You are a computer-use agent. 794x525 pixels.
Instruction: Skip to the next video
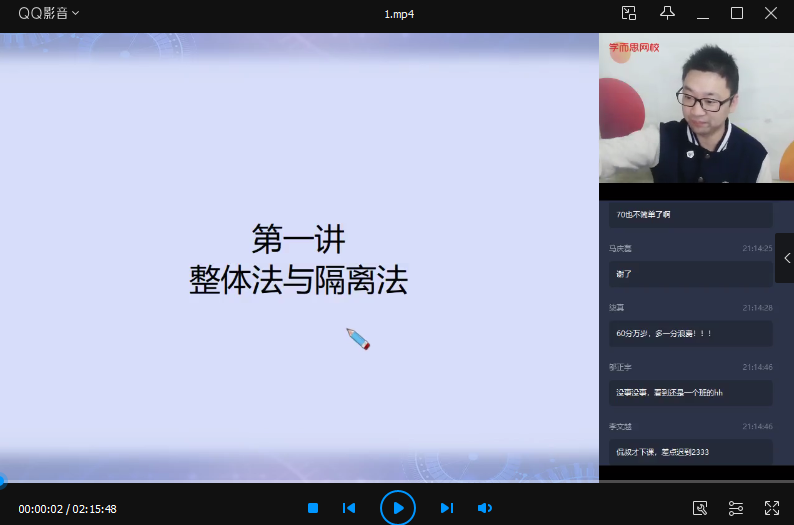point(447,508)
